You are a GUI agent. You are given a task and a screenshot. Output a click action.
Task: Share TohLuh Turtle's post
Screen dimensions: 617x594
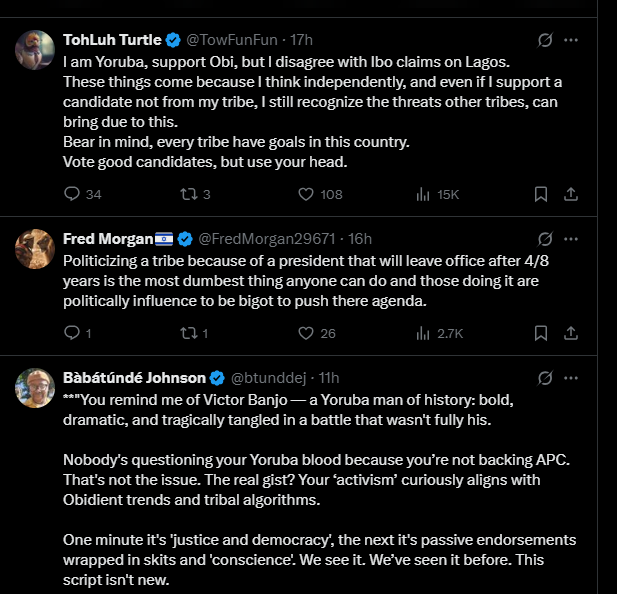571,194
